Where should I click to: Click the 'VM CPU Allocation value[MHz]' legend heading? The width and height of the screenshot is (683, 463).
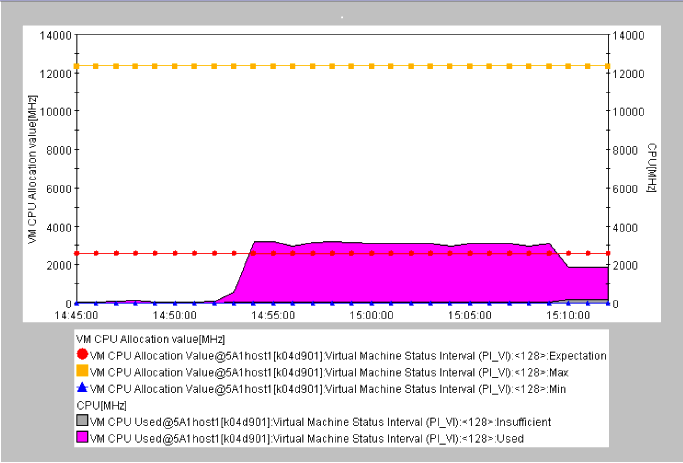[x=151, y=339]
